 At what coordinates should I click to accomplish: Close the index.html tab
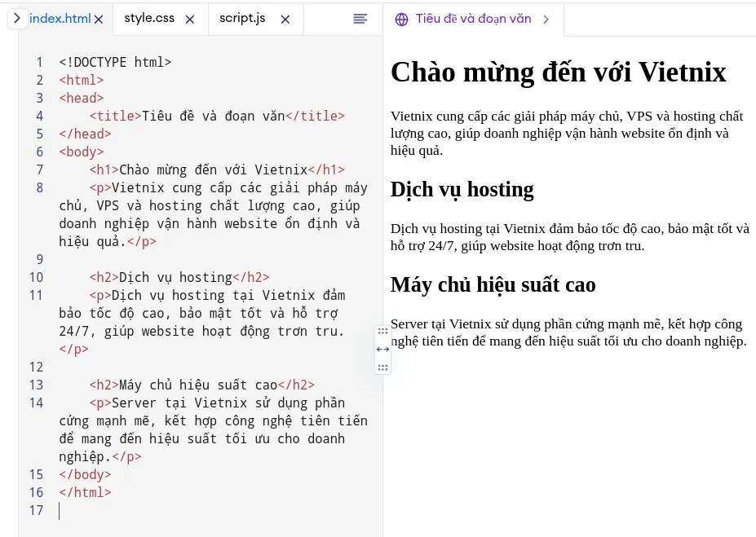pyautogui.click(x=99, y=19)
